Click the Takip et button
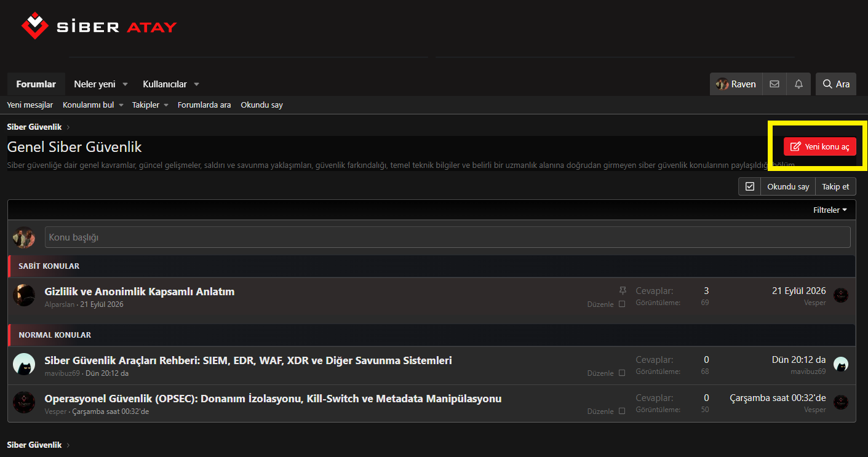Image resolution: width=868 pixels, height=457 pixels. click(835, 186)
